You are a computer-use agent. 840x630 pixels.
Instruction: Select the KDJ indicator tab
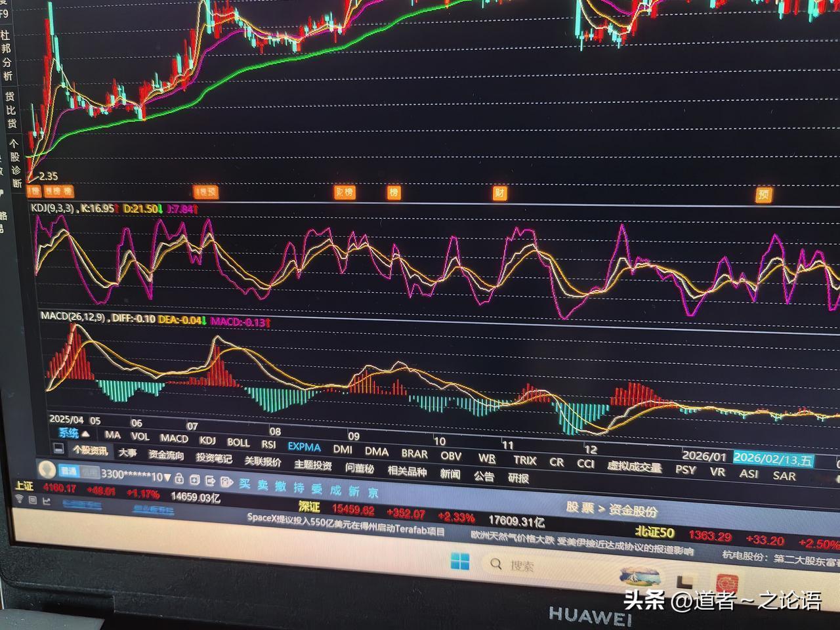[x=207, y=440]
